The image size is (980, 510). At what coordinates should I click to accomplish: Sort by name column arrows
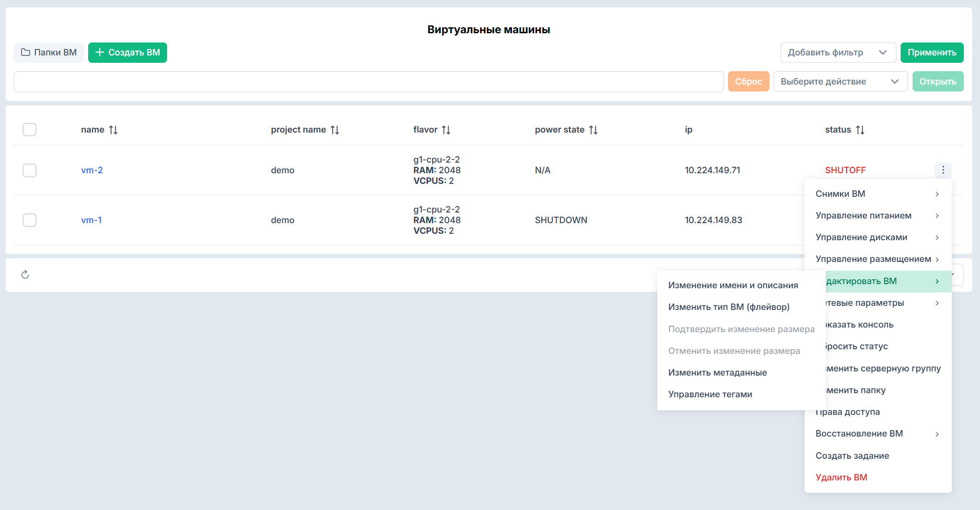[114, 130]
